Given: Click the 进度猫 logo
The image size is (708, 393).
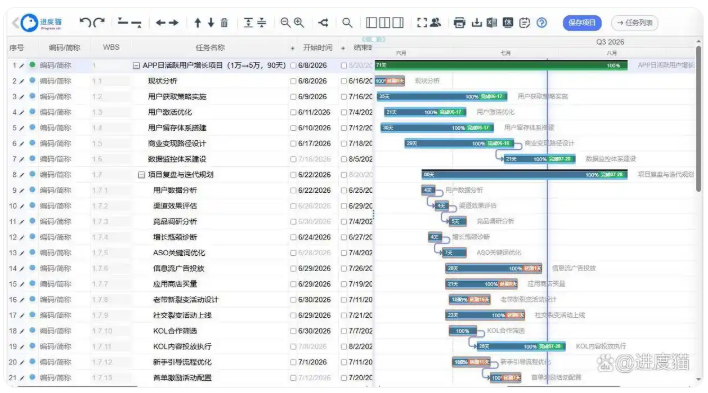Looking at the screenshot, I should pos(42,23).
